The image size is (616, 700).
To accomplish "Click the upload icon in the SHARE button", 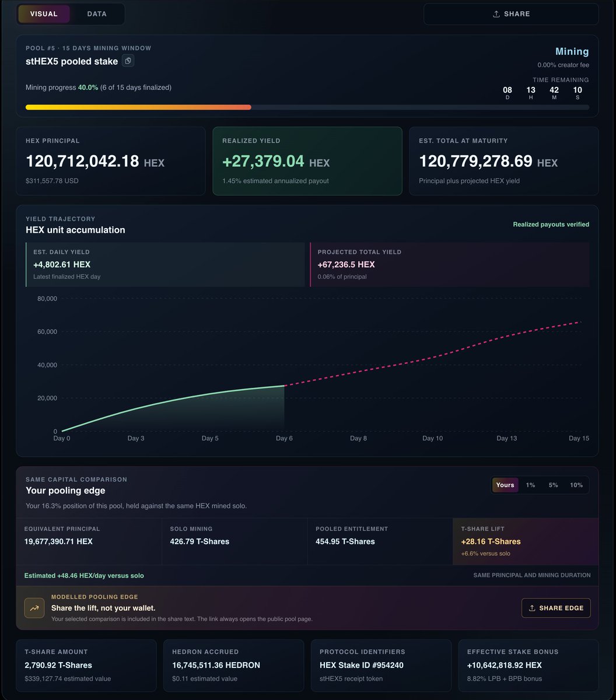I will point(496,14).
